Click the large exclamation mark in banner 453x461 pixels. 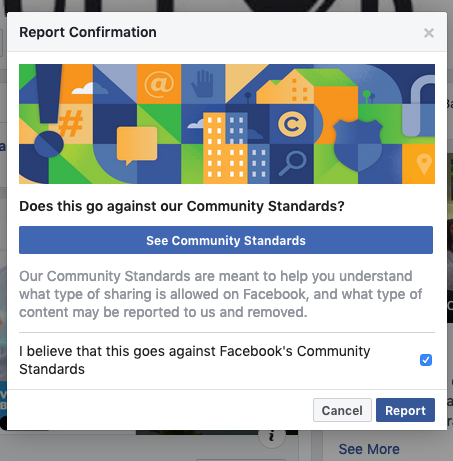point(49,110)
